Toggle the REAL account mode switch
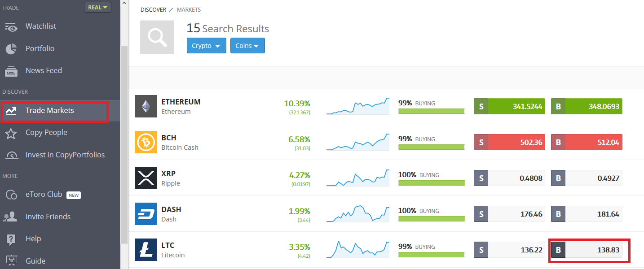The height and width of the screenshot is (269, 644). (97, 7)
